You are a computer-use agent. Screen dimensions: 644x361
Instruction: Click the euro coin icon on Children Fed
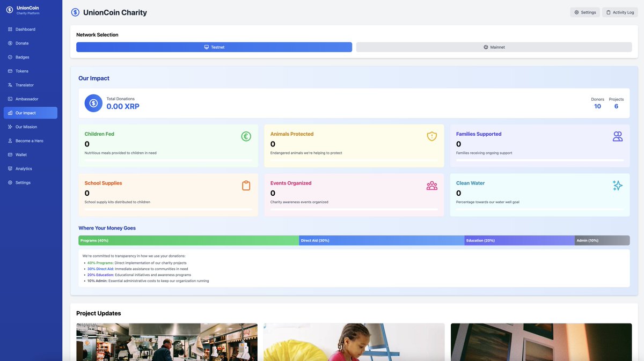(246, 136)
